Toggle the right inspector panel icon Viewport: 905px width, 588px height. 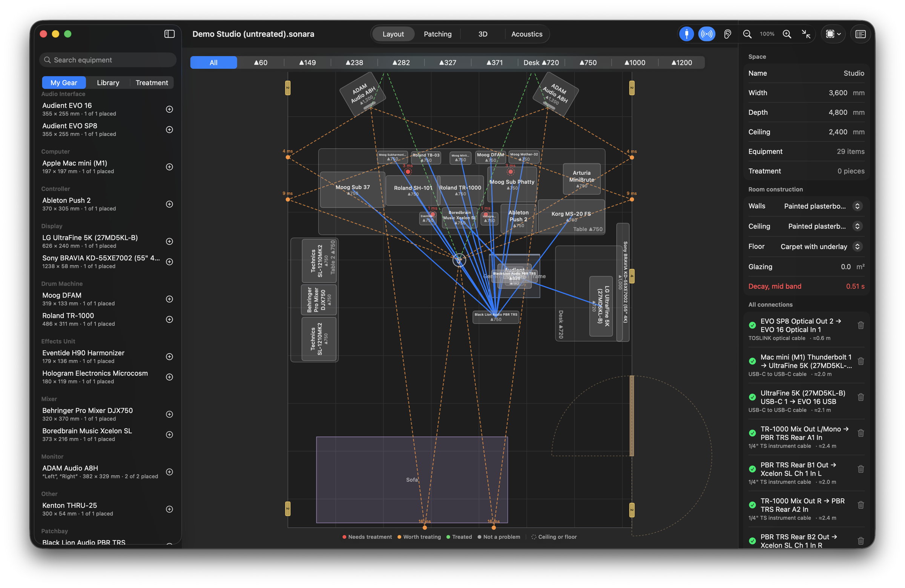[x=861, y=34]
